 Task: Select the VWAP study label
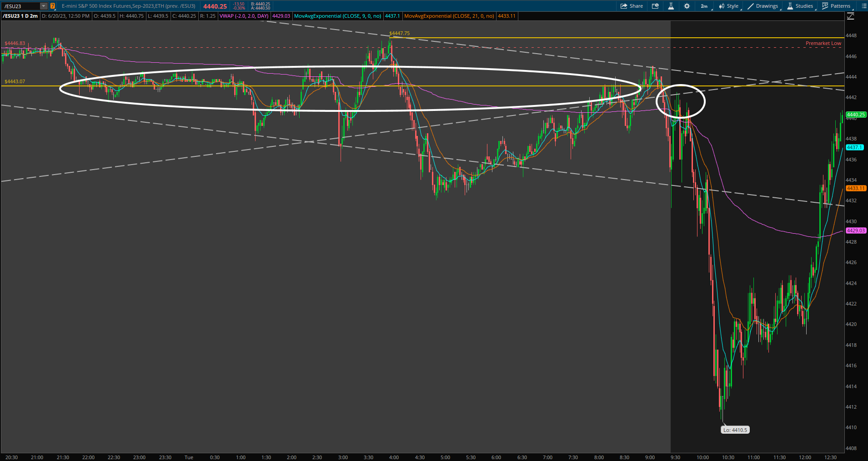[x=244, y=16]
